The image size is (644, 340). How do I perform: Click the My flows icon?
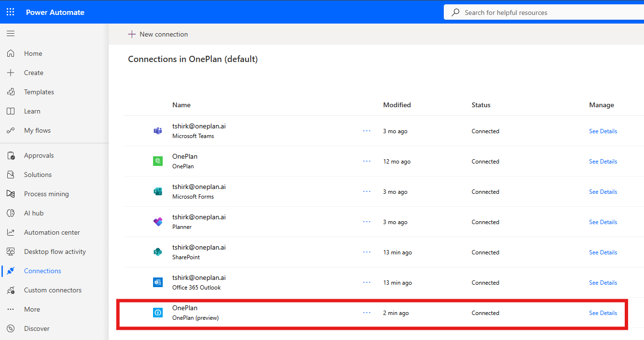point(11,130)
